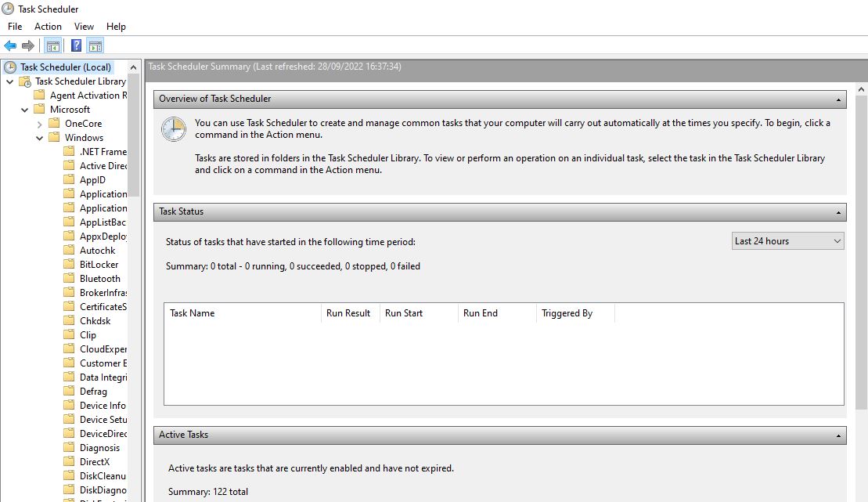The width and height of the screenshot is (868, 502).
Task: Select the BitLocker folder in the tree
Action: 95,264
